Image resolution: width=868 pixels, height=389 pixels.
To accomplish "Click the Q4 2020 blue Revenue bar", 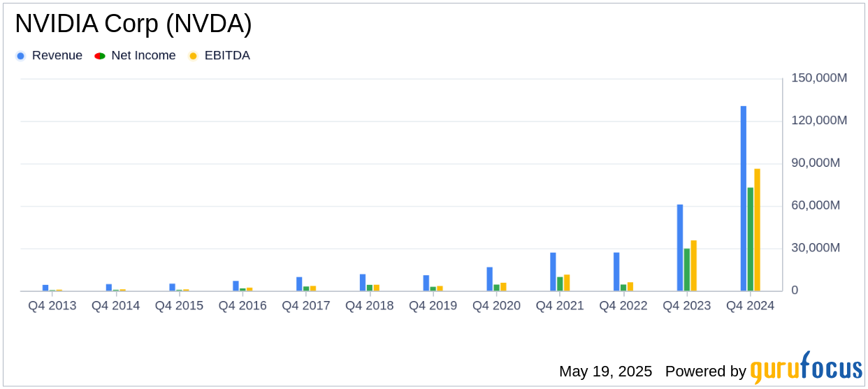I will (x=489, y=279).
